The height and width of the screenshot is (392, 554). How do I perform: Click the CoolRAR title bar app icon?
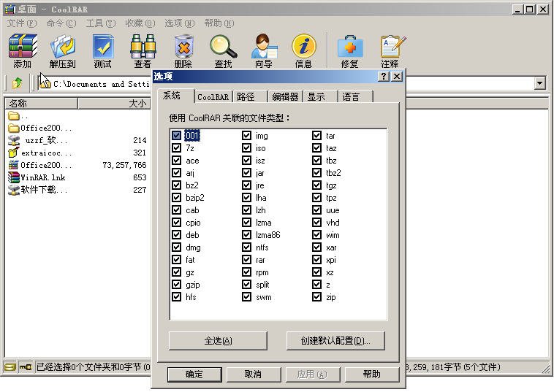pyautogui.click(x=11, y=9)
